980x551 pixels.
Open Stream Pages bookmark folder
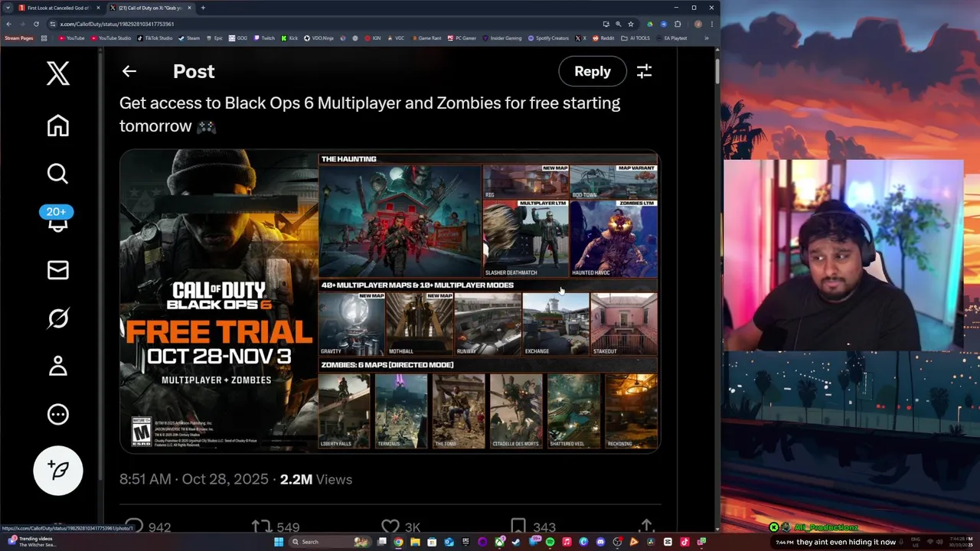point(18,38)
